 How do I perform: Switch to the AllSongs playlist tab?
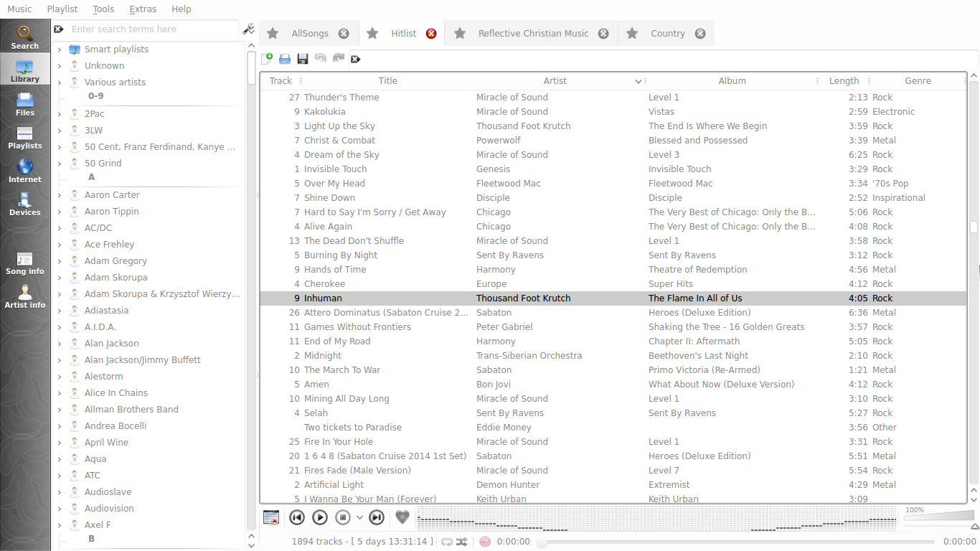click(x=310, y=34)
